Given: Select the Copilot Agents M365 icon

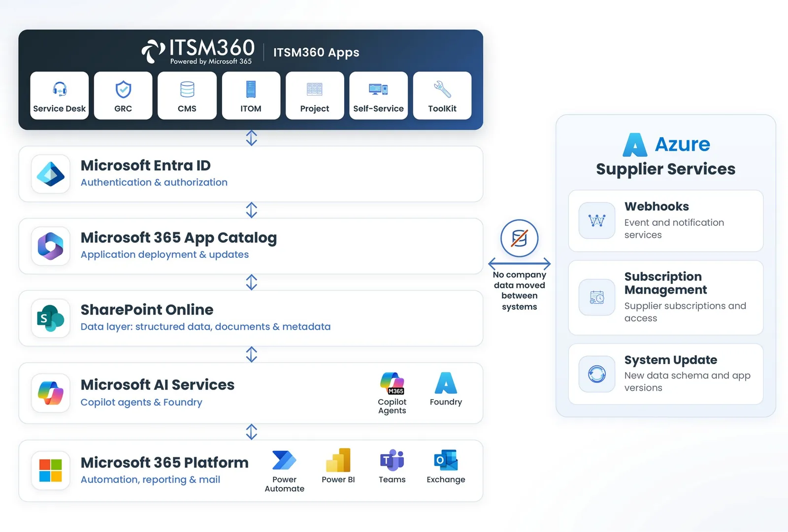Looking at the screenshot, I should pyautogui.click(x=393, y=384).
